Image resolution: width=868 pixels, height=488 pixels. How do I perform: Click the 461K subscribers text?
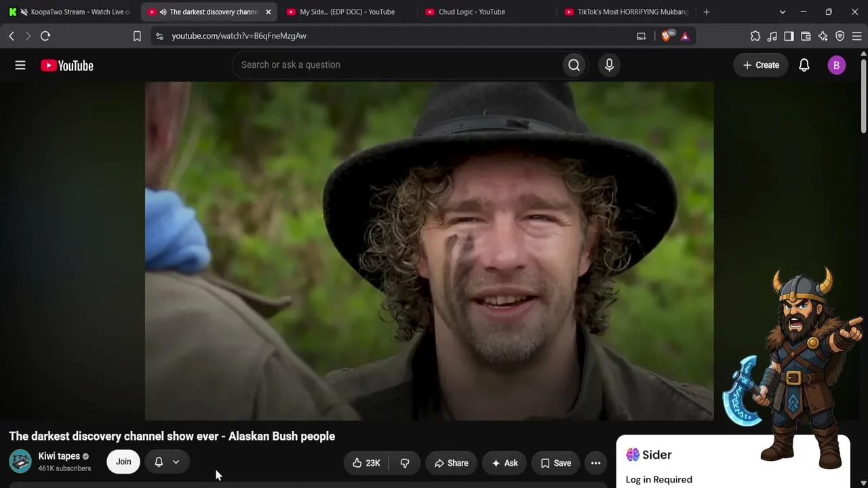click(64, 468)
